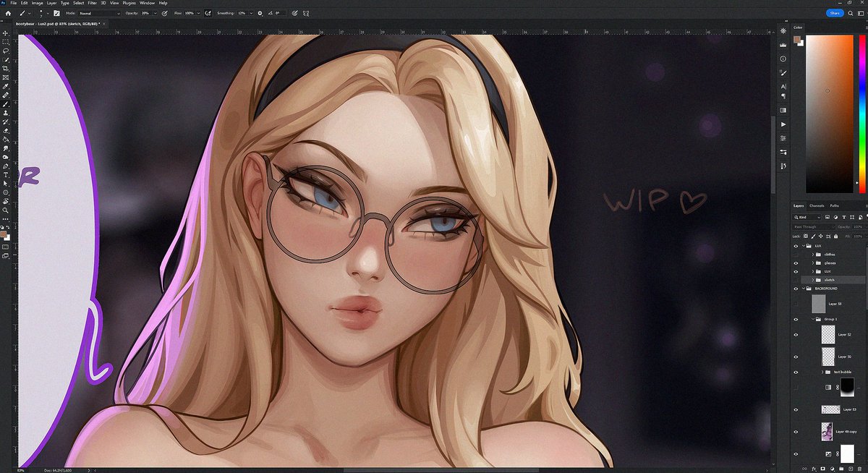Select the Zoom magnifier tool
The height and width of the screenshot is (473, 868).
(x=6, y=210)
